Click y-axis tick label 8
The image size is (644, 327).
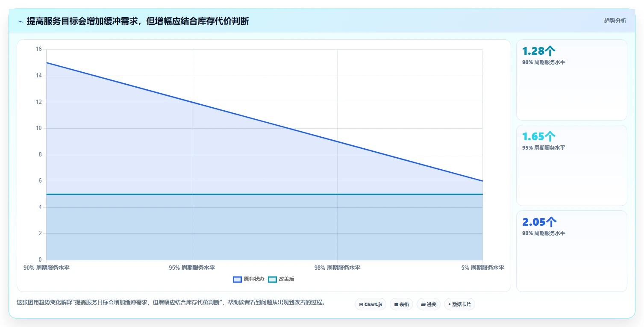point(41,155)
